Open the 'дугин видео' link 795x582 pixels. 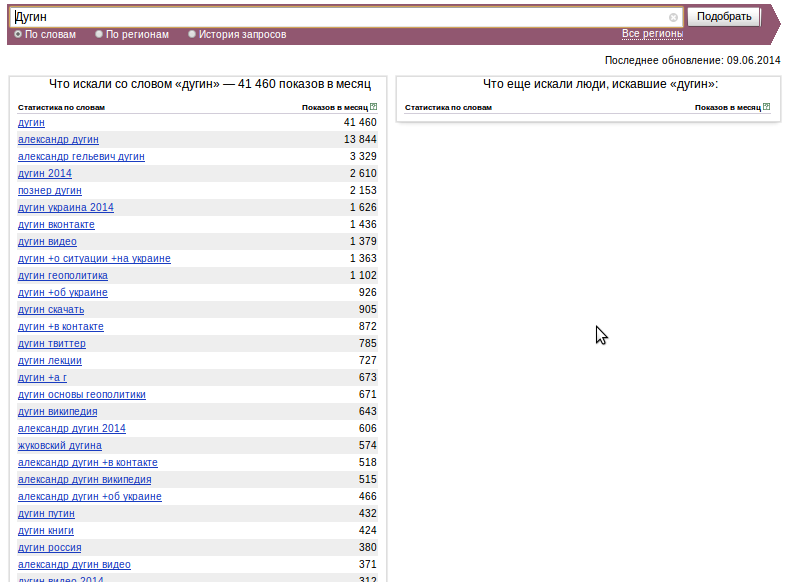click(47, 242)
